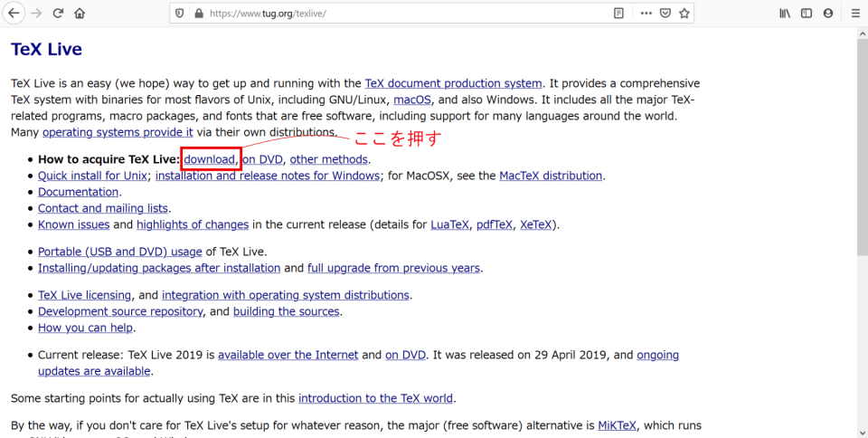
Task: Open the 'TeX Live licensing' link
Action: [x=84, y=295]
